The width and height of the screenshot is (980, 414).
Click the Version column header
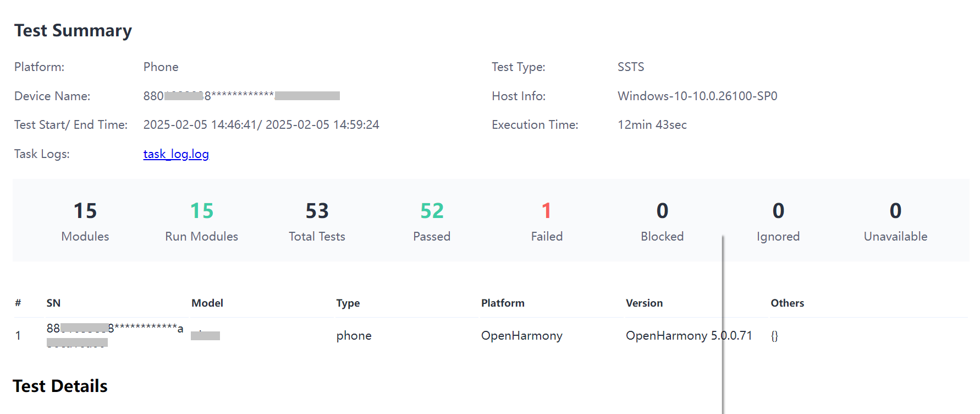coord(644,303)
